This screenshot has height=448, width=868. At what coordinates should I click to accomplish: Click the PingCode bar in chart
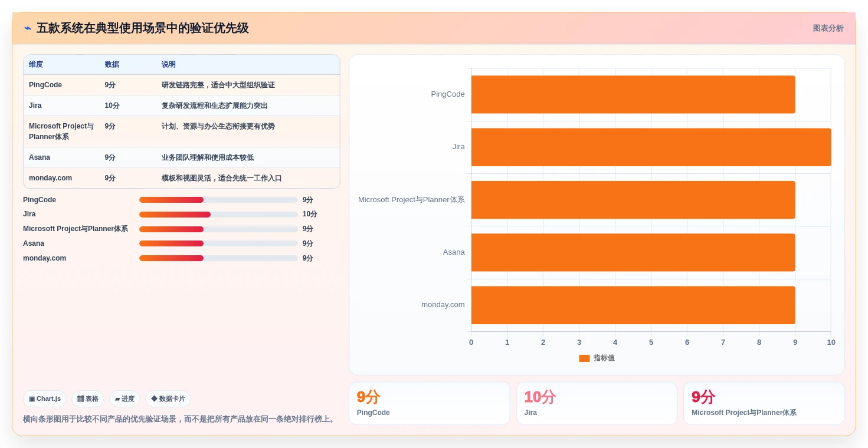(633, 94)
